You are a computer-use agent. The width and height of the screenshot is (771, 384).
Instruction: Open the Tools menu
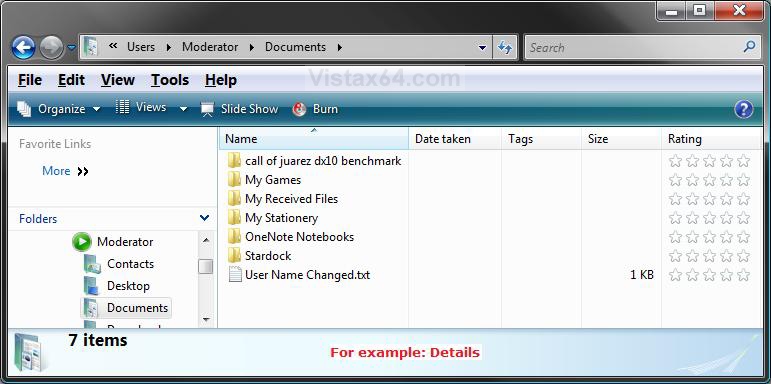point(170,80)
